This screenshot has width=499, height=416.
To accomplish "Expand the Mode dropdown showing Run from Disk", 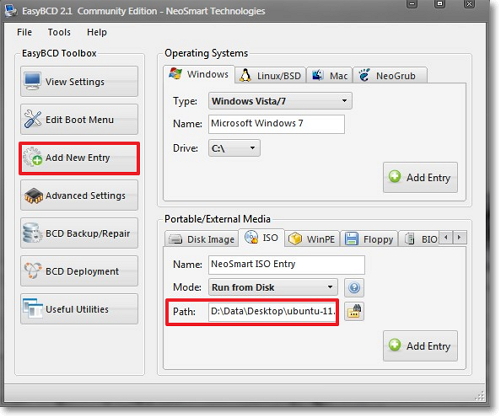I will pyautogui.click(x=273, y=287).
